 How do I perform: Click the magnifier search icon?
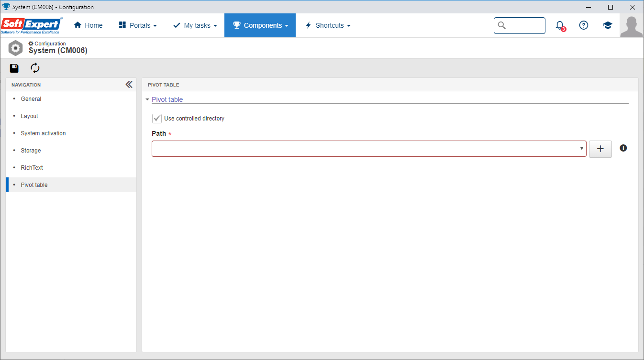pos(501,25)
